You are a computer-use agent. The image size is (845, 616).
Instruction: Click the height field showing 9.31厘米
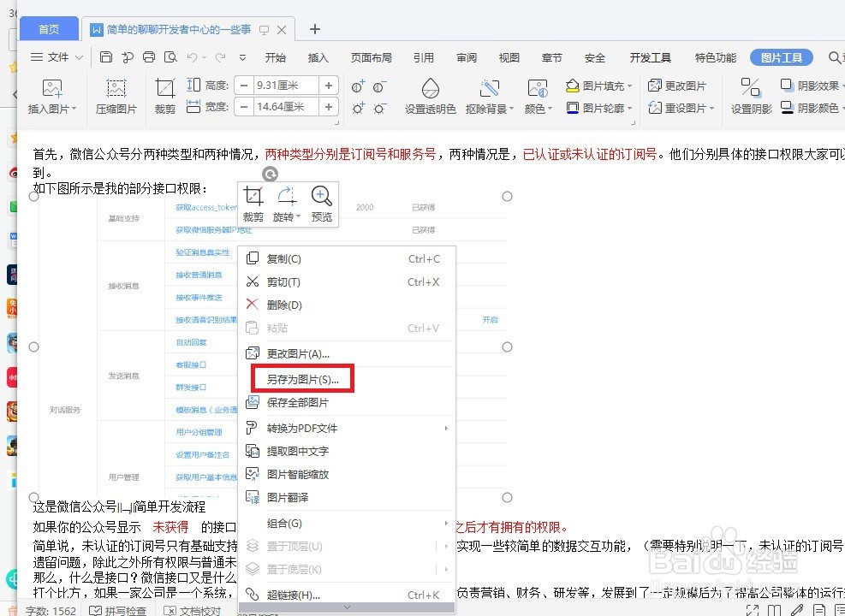pos(286,86)
